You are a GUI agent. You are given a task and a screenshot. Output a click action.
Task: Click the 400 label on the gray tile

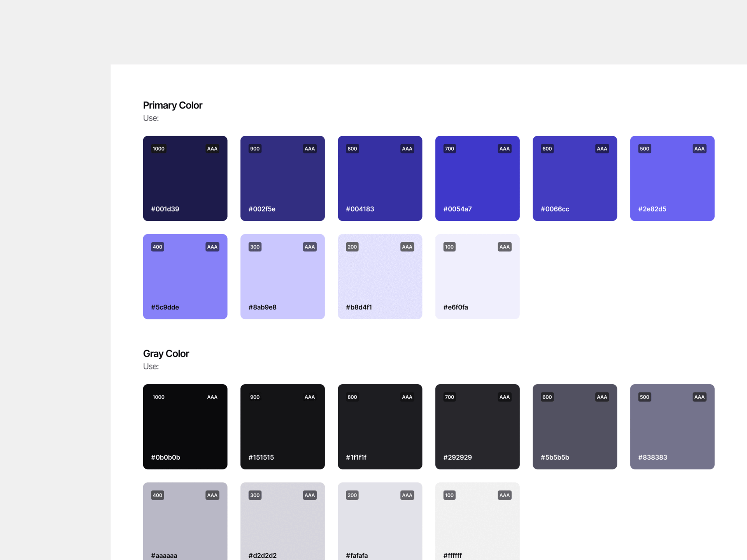158,495
